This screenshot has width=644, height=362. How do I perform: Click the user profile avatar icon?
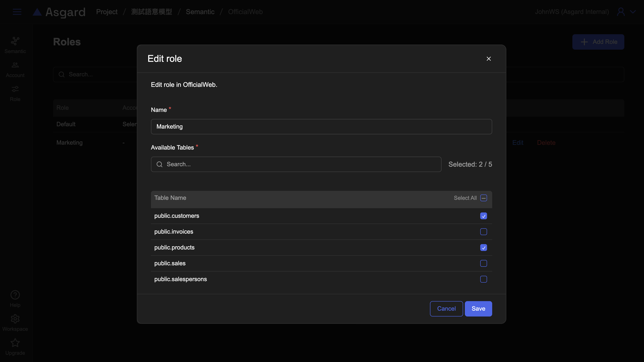[x=621, y=12]
